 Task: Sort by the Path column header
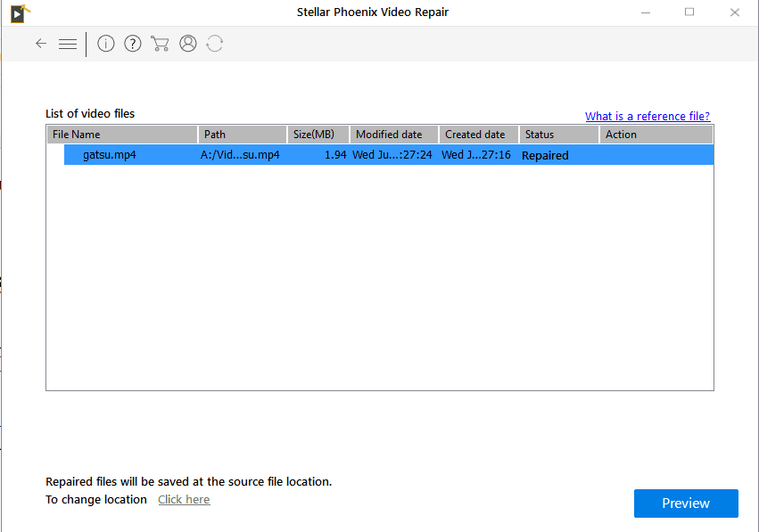[242, 135]
